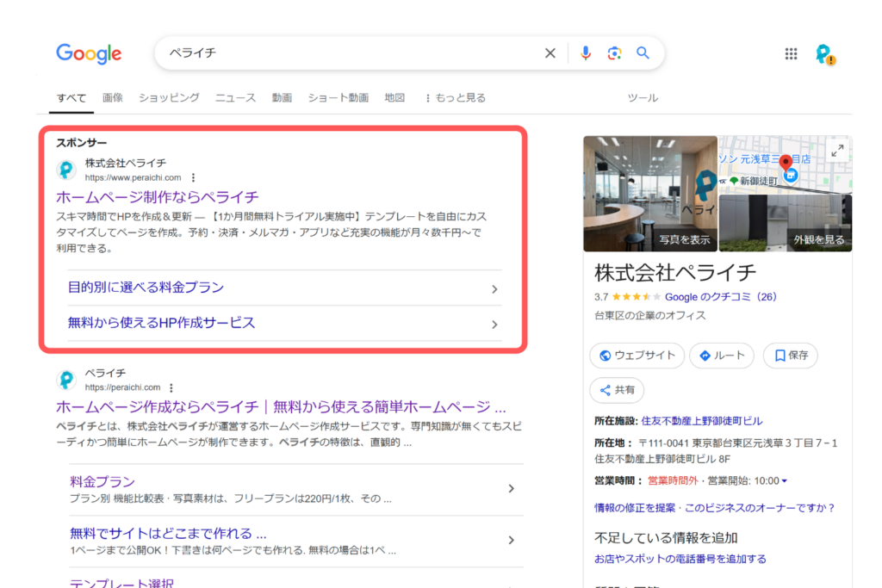Viewport: 882px width, 588px height.
Task: Click the profile avatar icon
Action: coord(824,53)
